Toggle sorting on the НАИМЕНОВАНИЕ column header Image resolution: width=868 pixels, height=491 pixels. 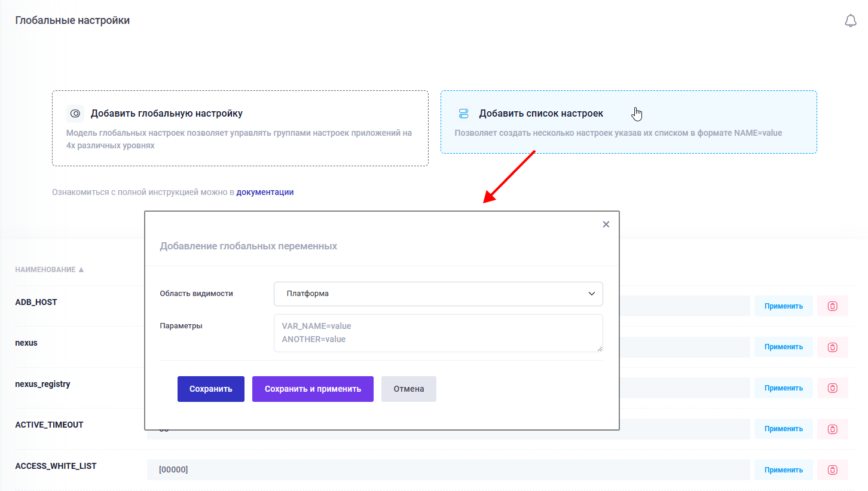(50, 269)
